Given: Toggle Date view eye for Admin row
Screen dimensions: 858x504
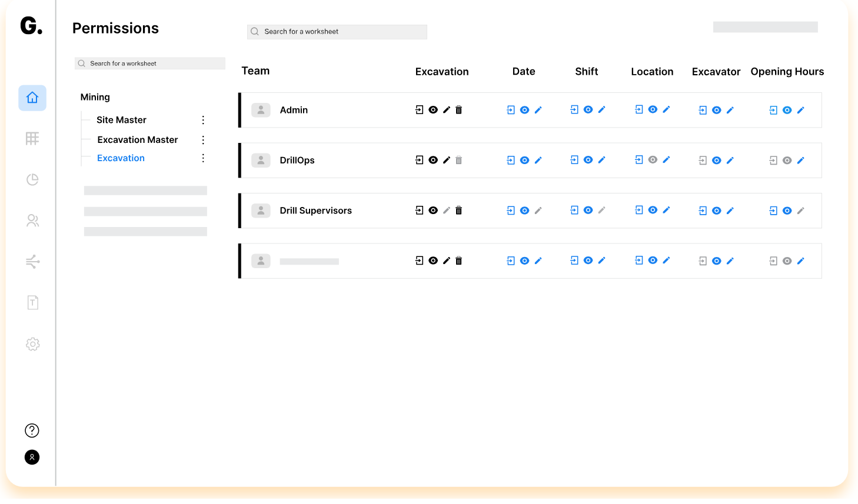Looking at the screenshot, I should pos(524,110).
